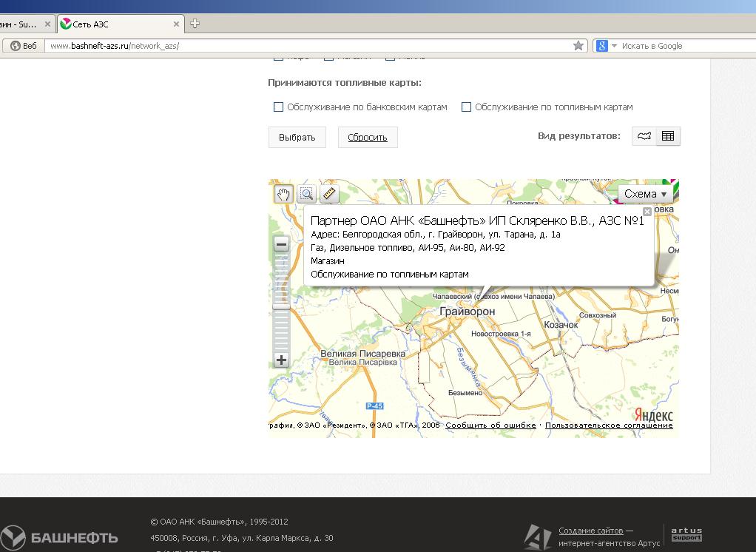The height and width of the screenshot is (552, 756).
Task: Bookmark page with star icon
Action: click(578, 46)
